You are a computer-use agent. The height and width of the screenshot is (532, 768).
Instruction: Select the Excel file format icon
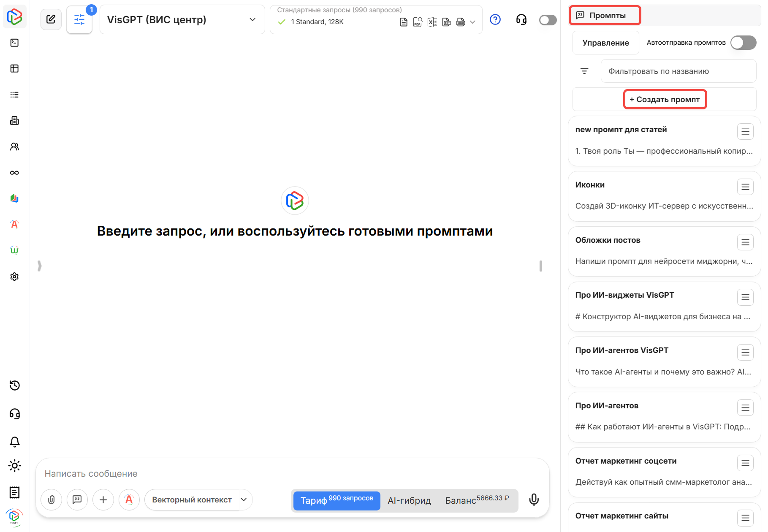432,22
